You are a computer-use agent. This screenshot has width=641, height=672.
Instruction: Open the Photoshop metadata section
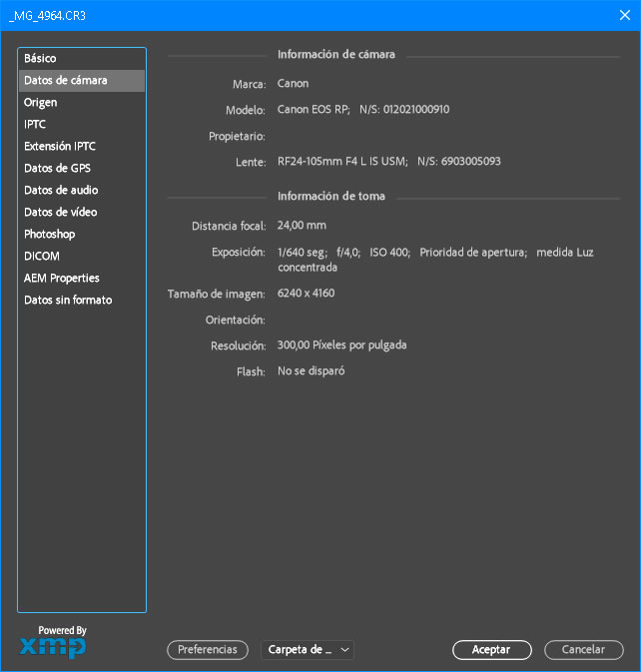82,234
